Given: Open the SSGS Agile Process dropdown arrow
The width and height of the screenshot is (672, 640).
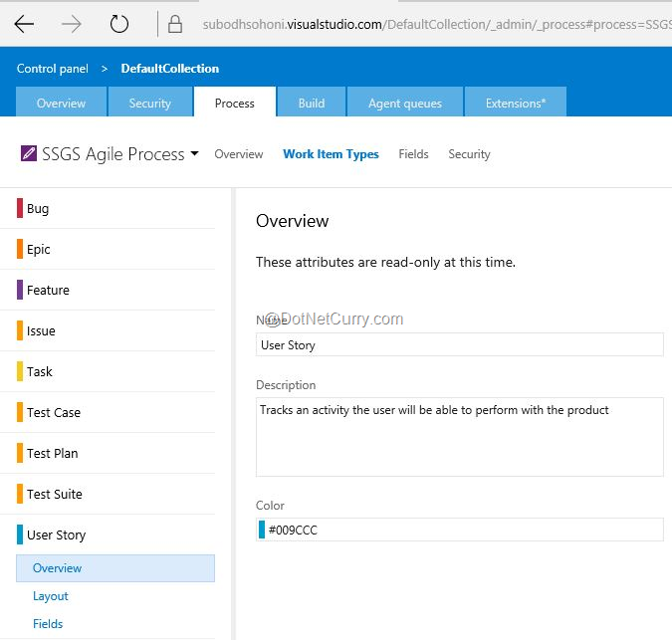Looking at the screenshot, I should [194, 153].
